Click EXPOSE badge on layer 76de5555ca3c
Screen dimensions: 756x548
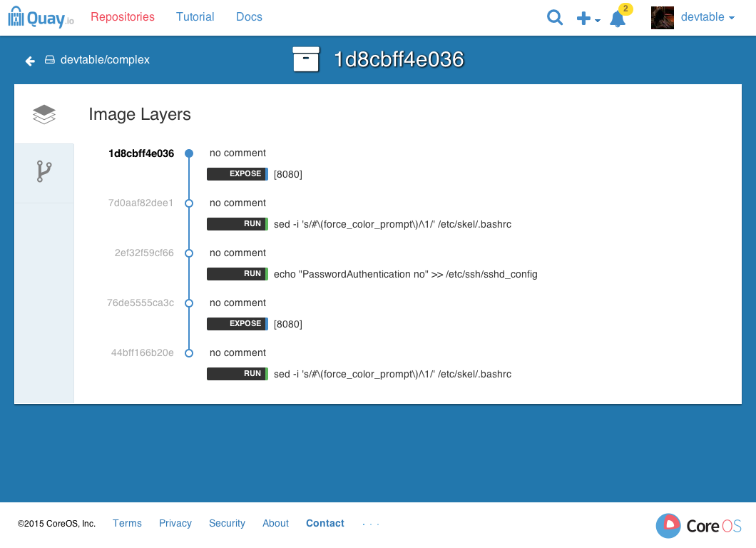(237, 324)
